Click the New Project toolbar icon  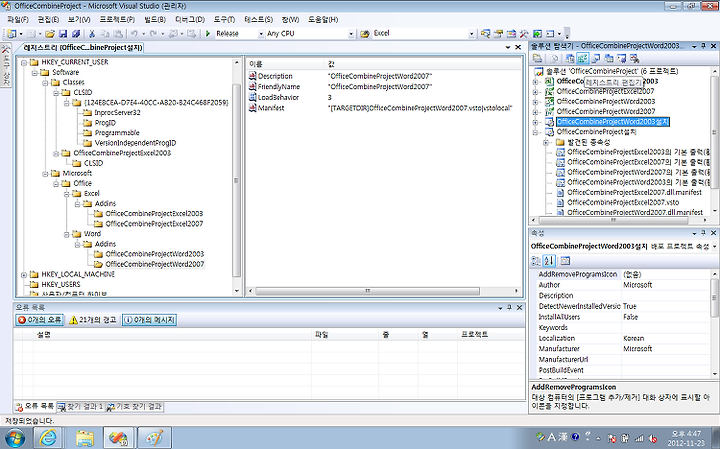[11, 34]
